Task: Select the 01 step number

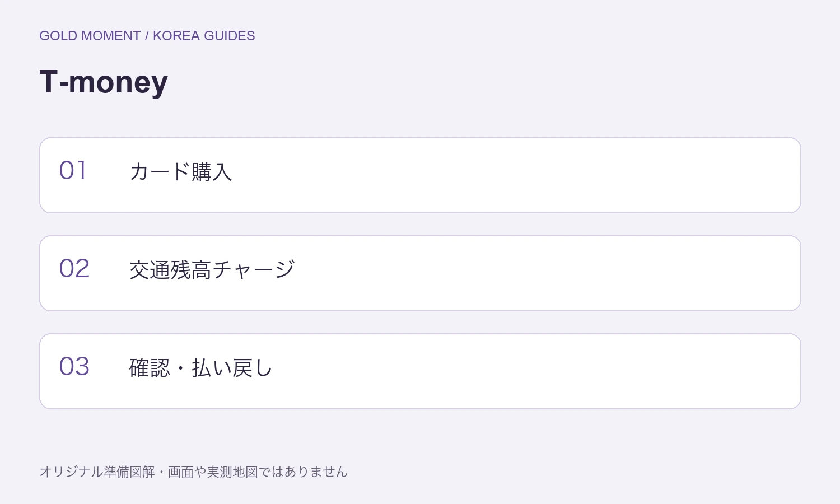Action: click(73, 170)
